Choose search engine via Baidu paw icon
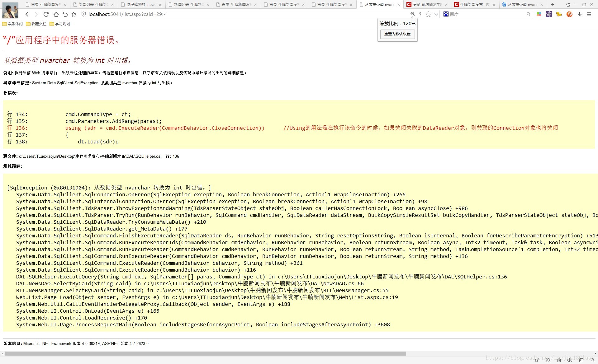Screen dimensions: 598x364 [x=446, y=14]
